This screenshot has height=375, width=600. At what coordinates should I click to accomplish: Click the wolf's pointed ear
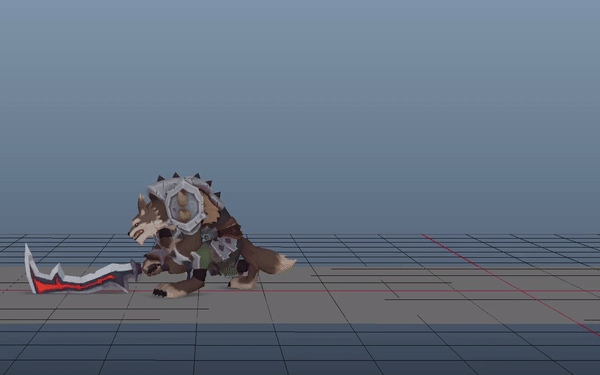pyautogui.click(x=143, y=201)
